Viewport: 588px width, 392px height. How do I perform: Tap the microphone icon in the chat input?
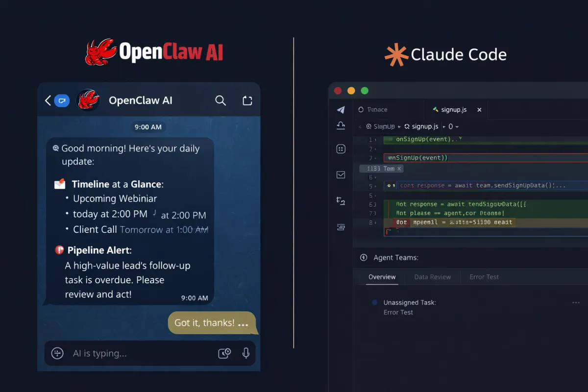(246, 353)
